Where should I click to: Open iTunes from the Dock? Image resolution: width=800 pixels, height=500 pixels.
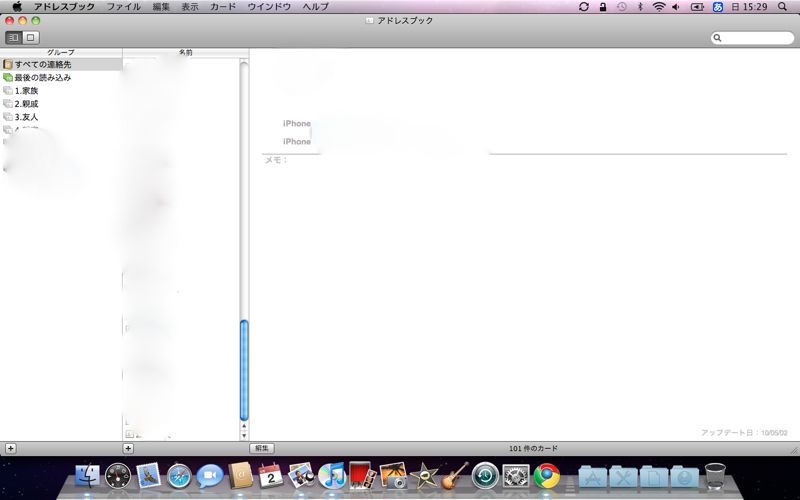tap(332, 476)
